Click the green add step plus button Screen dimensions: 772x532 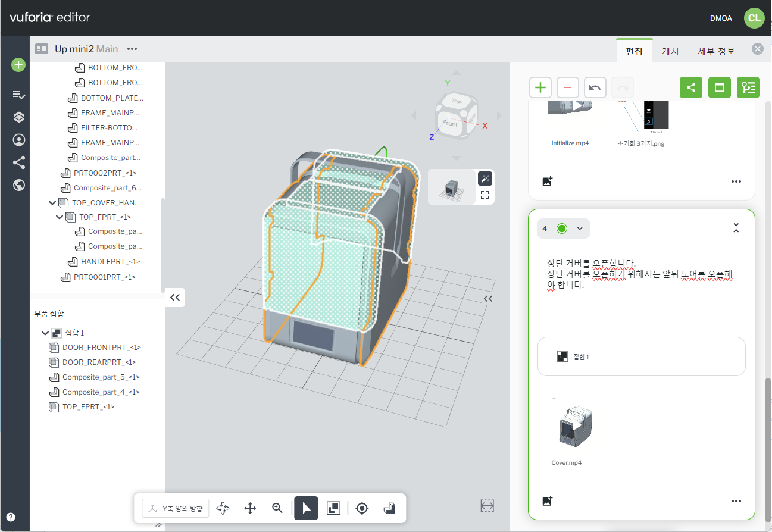(540, 88)
